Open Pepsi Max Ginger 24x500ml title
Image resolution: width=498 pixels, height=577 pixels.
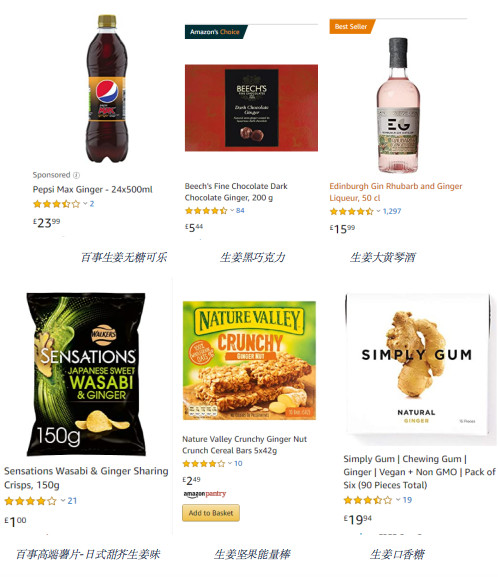tap(92, 190)
